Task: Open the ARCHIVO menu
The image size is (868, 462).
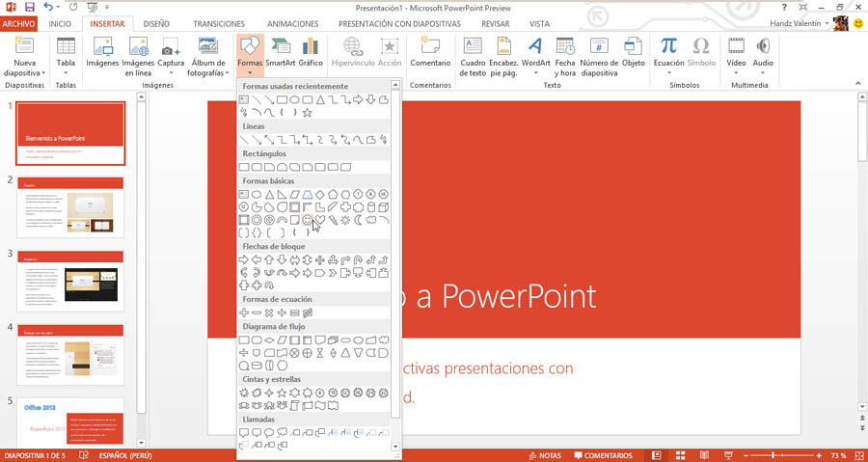Action: [19, 24]
